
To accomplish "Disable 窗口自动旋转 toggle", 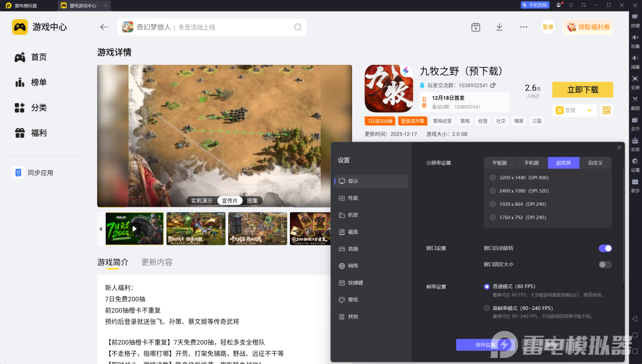I will [x=605, y=248].
